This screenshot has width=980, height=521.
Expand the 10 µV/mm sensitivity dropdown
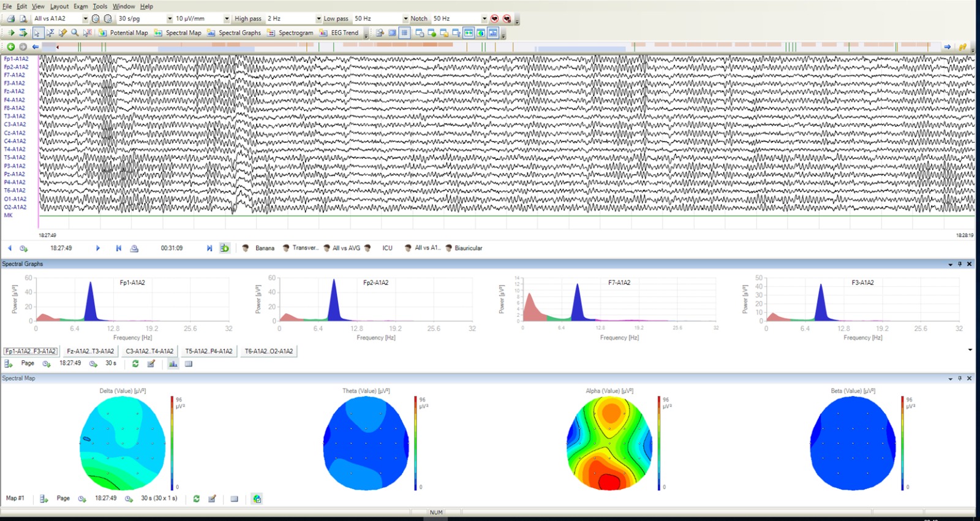[226, 19]
